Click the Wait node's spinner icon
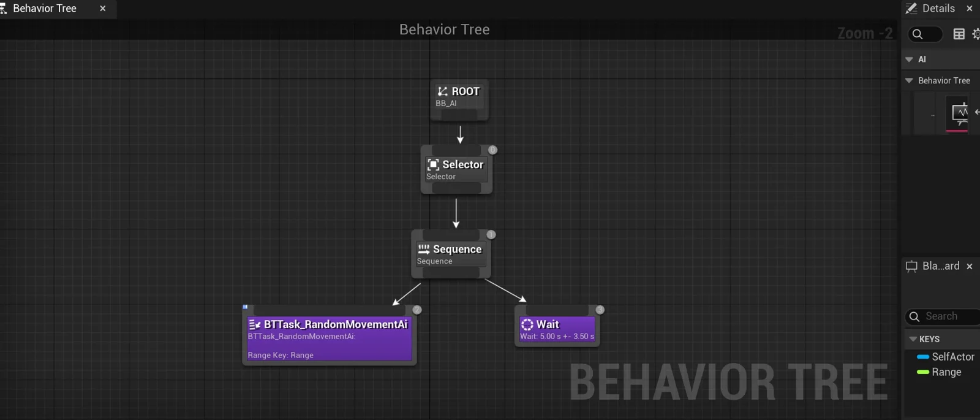 tap(527, 324)
